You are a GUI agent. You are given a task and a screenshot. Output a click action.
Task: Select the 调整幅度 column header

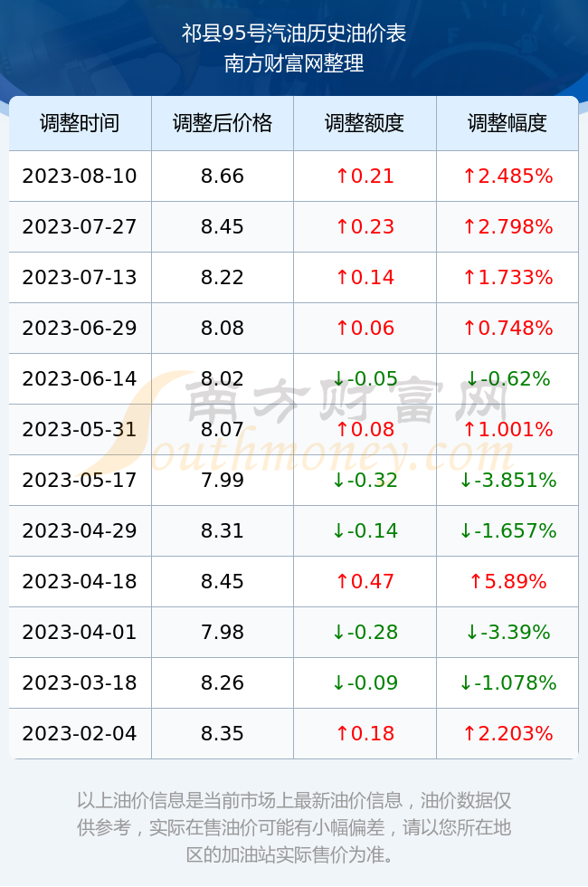coord(507,123)
